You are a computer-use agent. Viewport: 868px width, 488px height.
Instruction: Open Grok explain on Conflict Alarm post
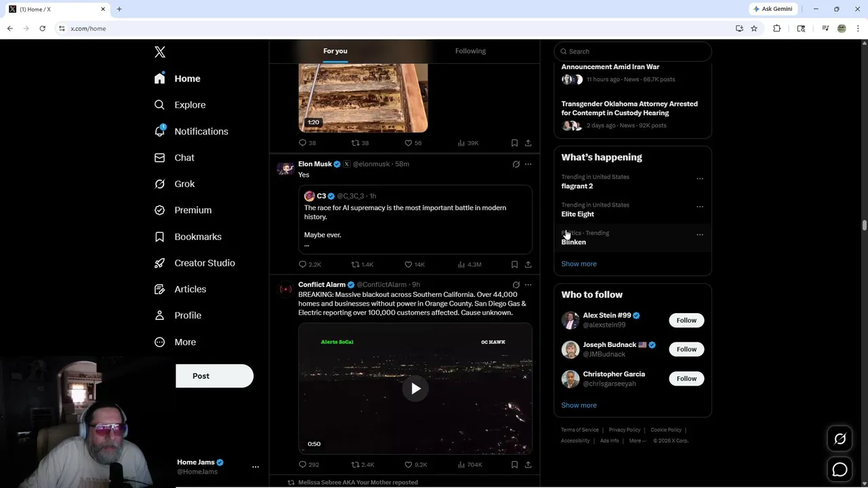tap(516, 285)
